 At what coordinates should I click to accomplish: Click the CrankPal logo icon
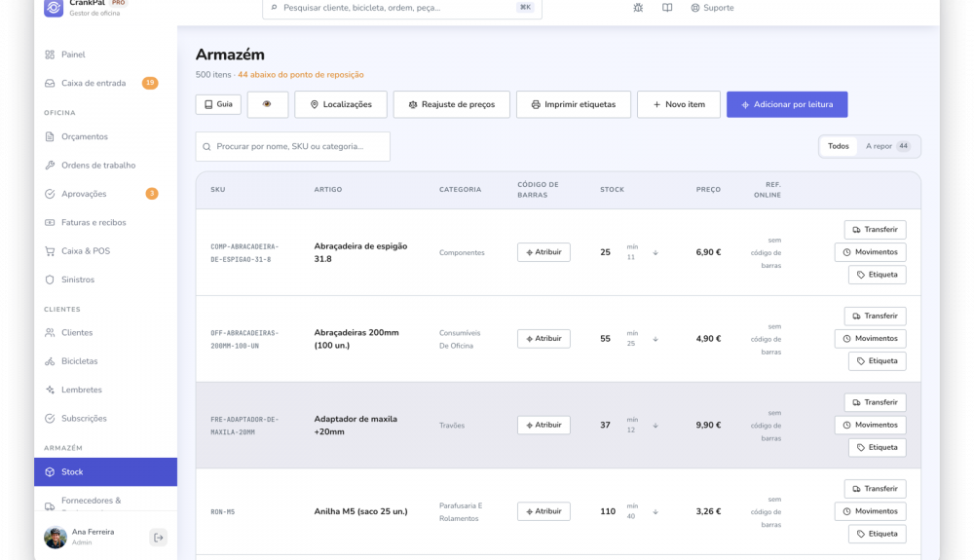coord(54,8)
